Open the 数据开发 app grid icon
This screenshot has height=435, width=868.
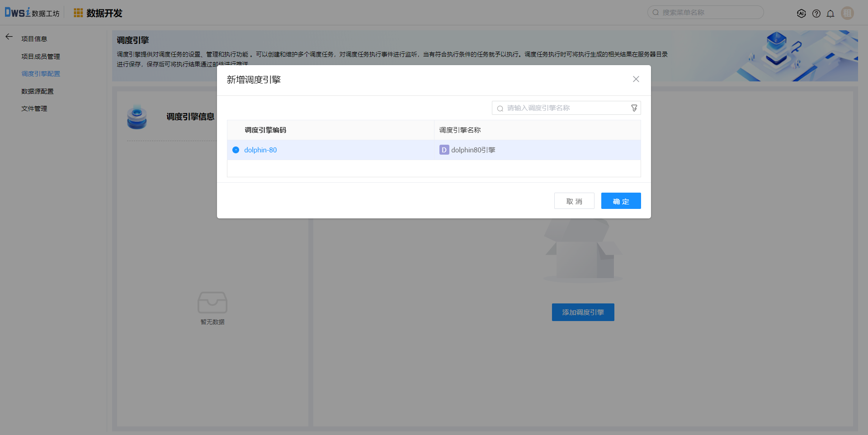(78, 13)
